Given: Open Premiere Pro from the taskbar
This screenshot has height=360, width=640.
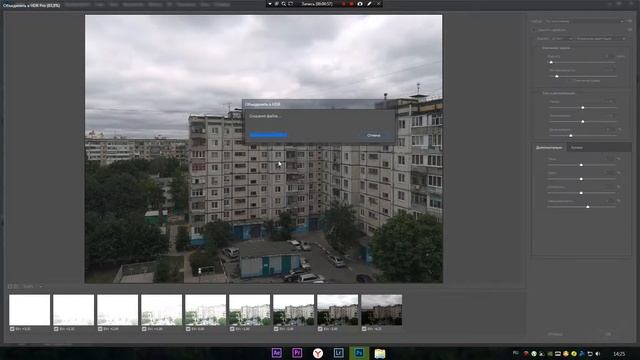Looking at the screenshot, I should (297, 353).
